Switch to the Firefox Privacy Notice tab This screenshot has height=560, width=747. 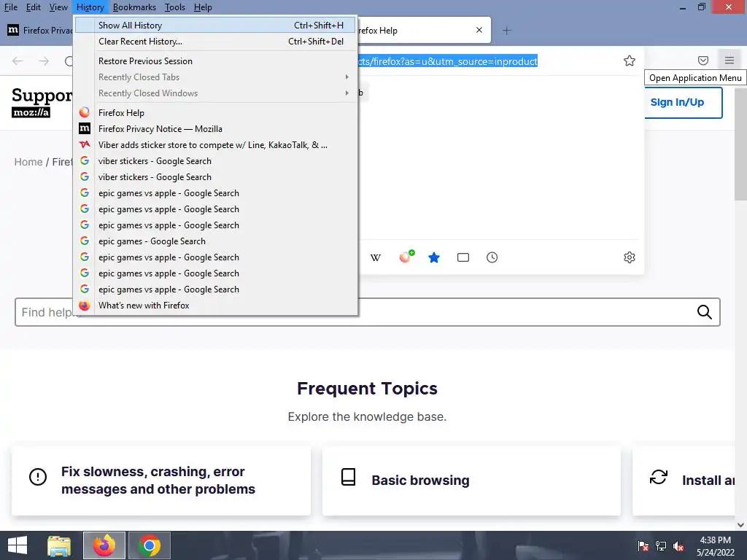pos(38,31)
